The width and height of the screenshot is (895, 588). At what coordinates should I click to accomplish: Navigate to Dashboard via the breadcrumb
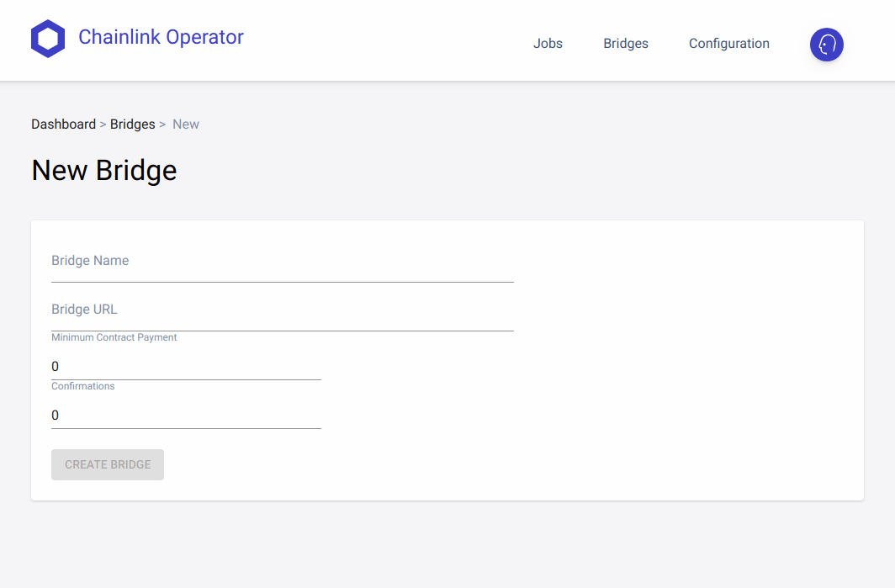point(63,124)
